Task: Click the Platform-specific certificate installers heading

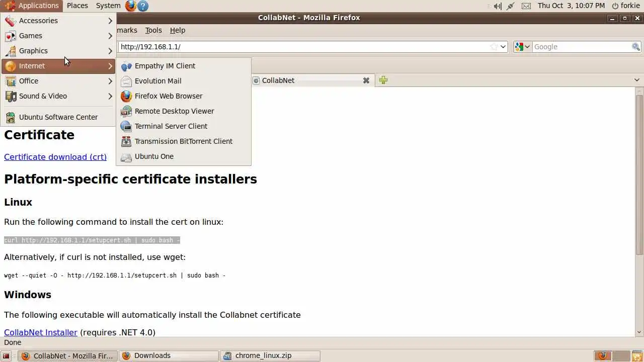Action: [130, 179]
